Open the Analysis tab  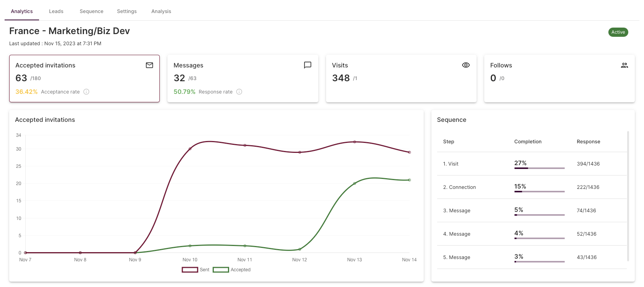[x=161, y=11]
